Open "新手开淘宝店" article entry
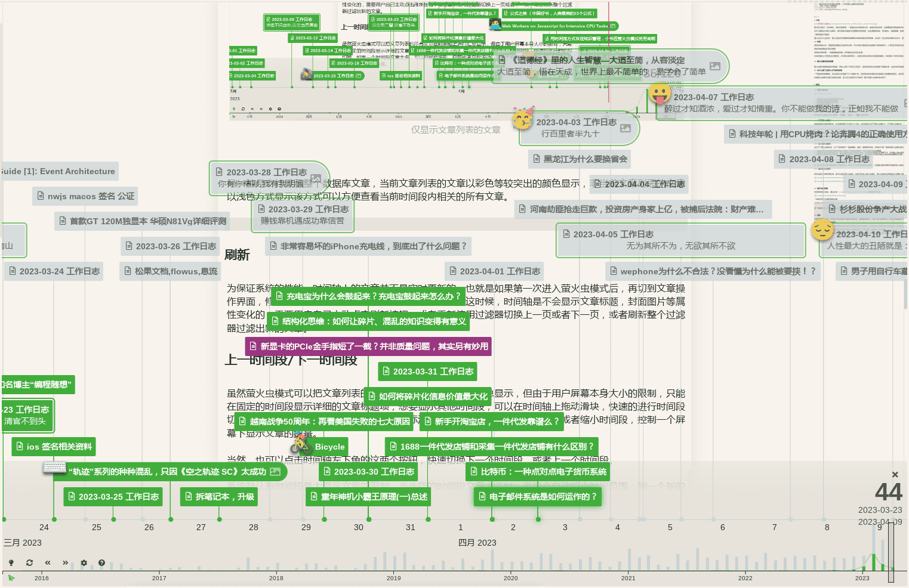This screenshot has width=909, height=588. [492, 422]
